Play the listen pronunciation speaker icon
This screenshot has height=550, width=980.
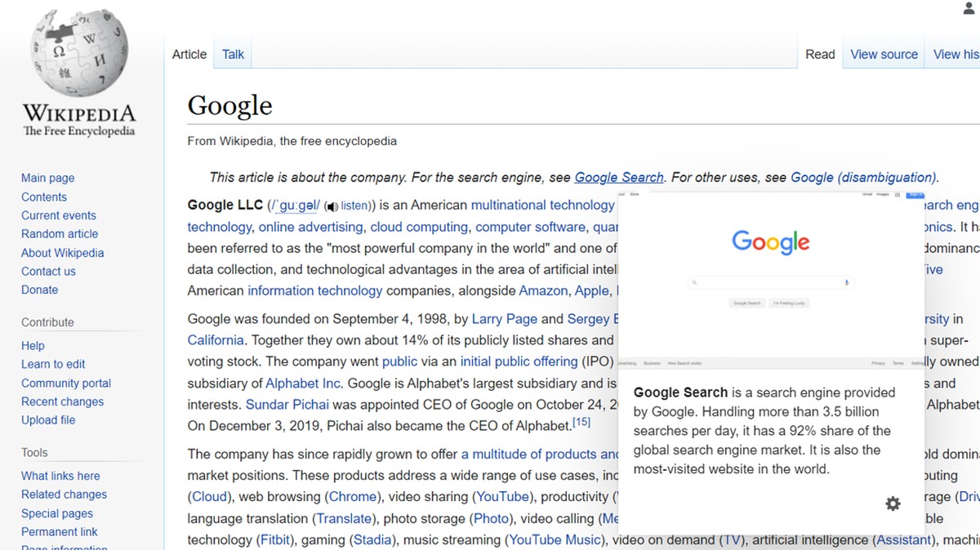332,206
